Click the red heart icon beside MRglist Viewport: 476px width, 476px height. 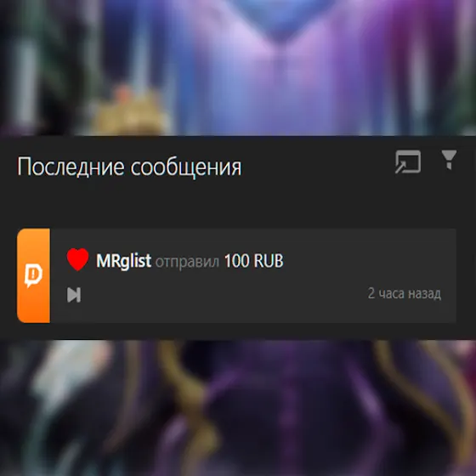pos(77,259)
